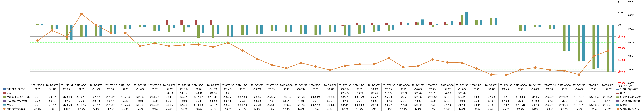The height and width of the screenshot is (111, 644).
Task: Click the $1.37 other investing cell
Action: pos(316,101)
